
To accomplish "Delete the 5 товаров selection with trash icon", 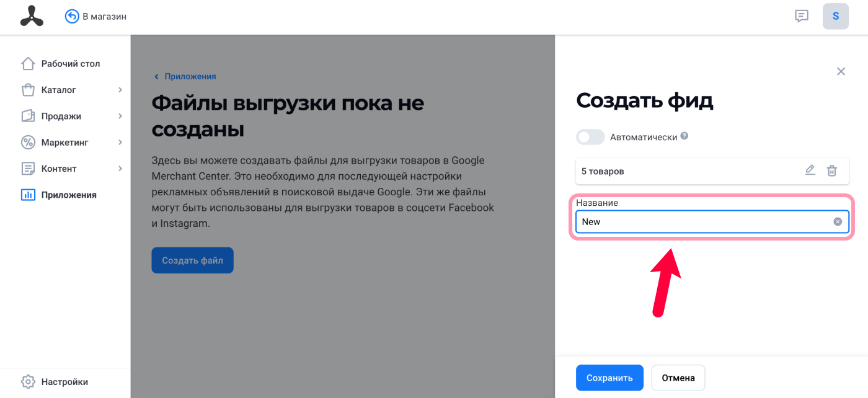I will pos(832,170).
